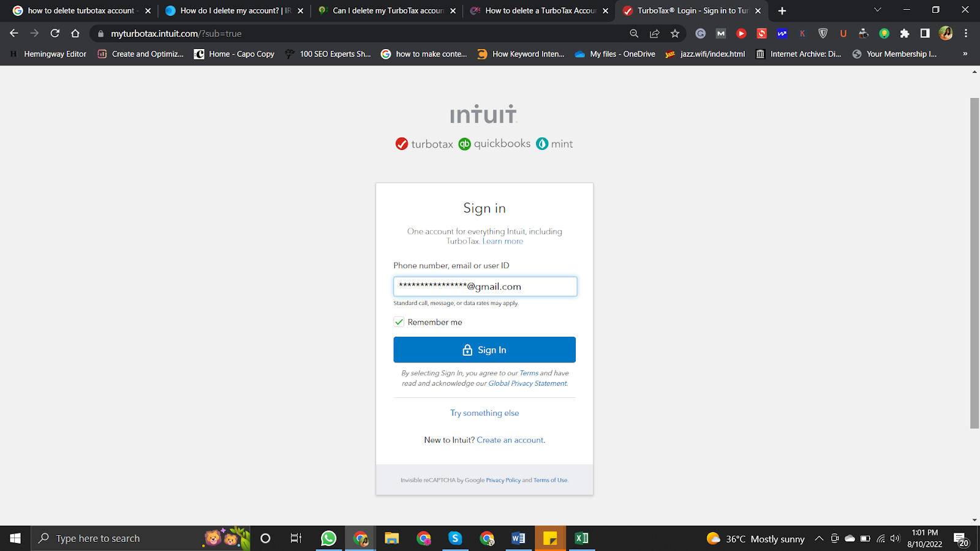The width and height of the screenshot is (980, 551).
Task: Open the Learn more link
Action: (x=503, y=241)
